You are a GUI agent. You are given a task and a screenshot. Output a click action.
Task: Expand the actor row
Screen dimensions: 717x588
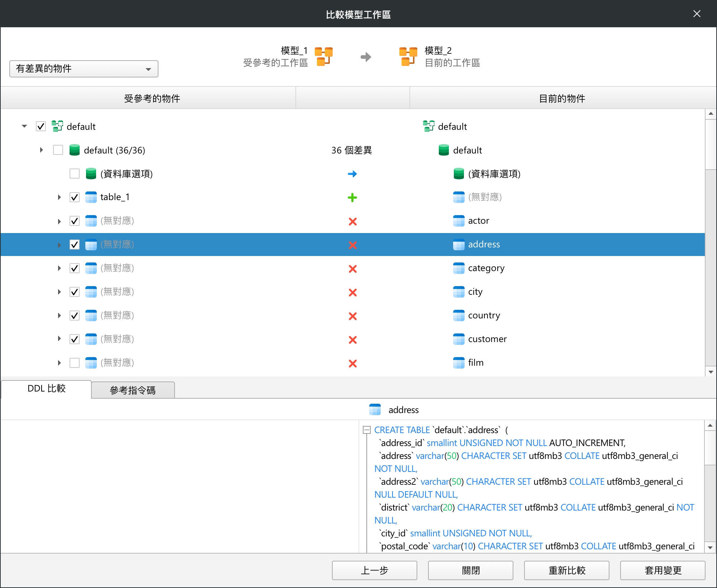pos(59,221)
